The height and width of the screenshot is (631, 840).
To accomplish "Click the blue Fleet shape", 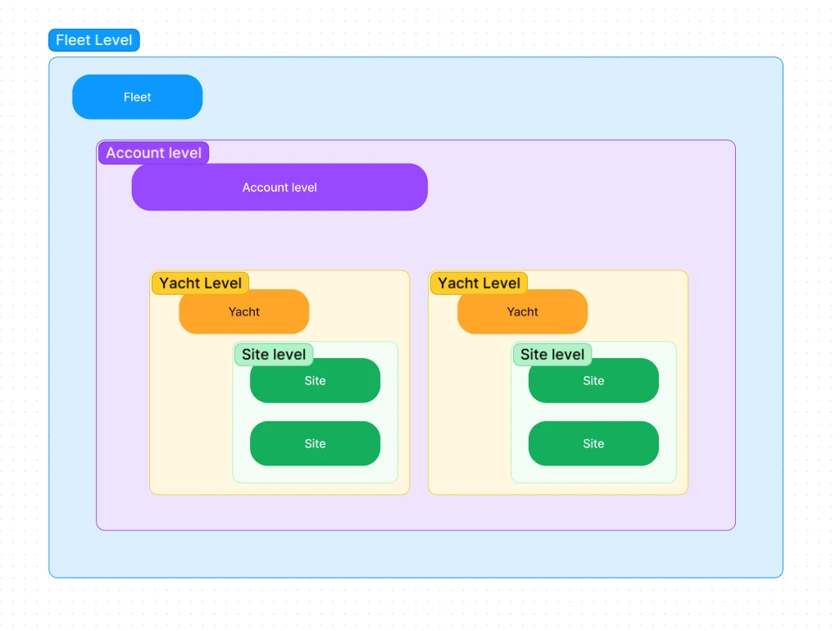I will [137, 97].
